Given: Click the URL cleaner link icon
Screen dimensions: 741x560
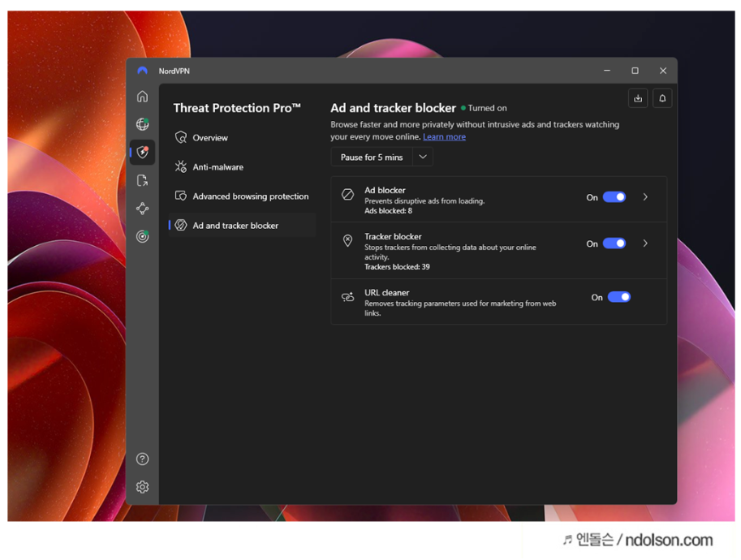Looking at the screenshot, I should click(x=348, y=297).
